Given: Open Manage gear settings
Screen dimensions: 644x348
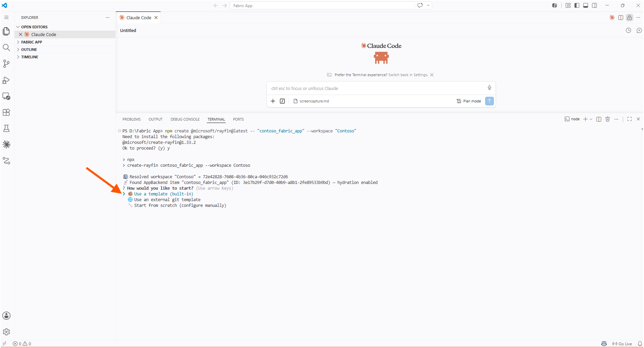Looking at the screenshot, I should click(6, 332).
